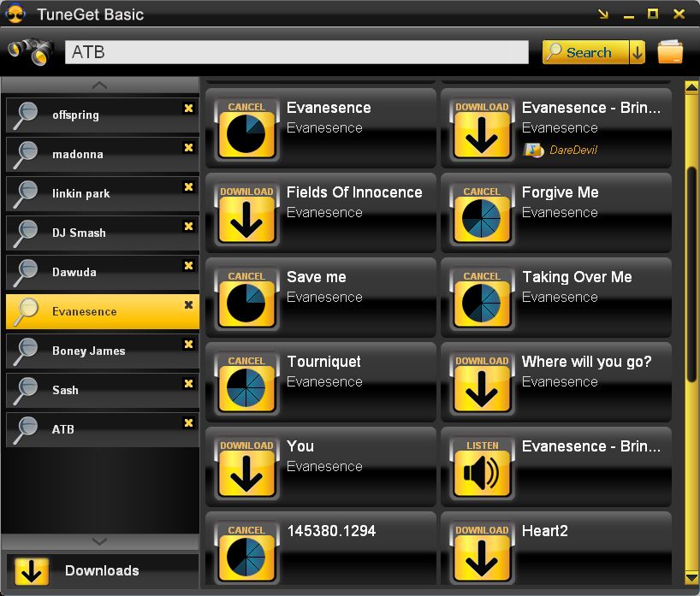
Task: Click the Fields Of Innocence title
Action: tap(354, 192)
